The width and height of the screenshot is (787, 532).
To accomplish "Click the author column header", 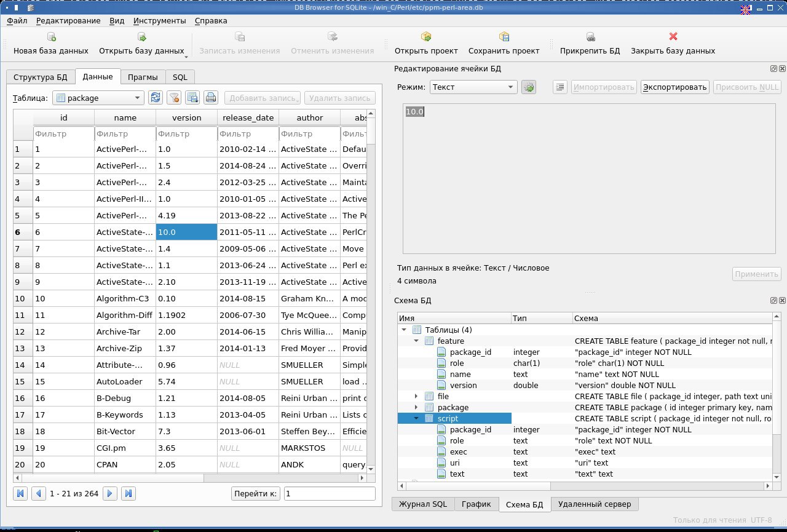I will tap(310, 117).
